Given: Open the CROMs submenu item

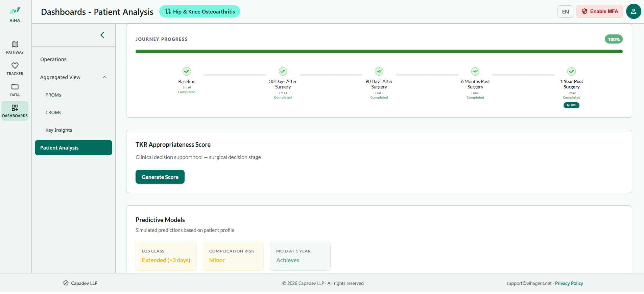Looking at the screenshot, I should pos(53,112).
